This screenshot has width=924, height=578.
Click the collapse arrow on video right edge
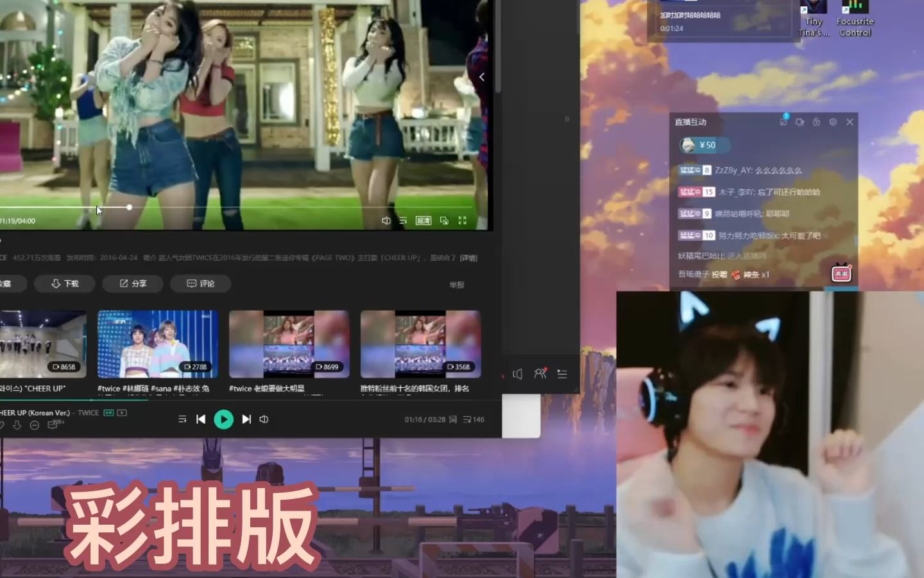click(482, 77)
